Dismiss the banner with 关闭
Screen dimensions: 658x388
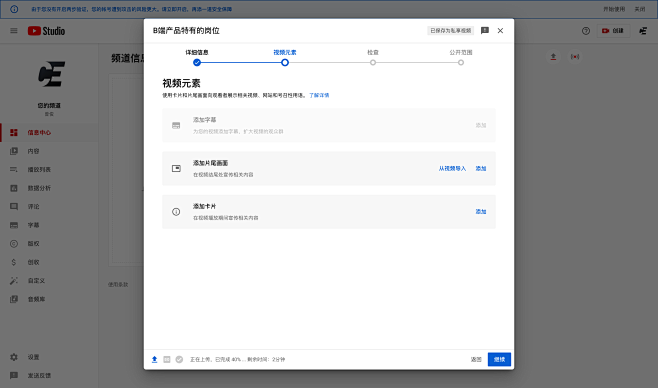click(640, 9)
